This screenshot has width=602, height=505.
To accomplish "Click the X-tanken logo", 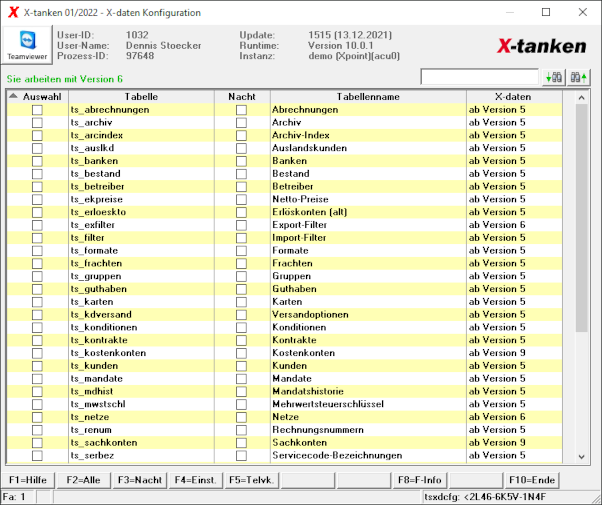I will tap(541, 46).
